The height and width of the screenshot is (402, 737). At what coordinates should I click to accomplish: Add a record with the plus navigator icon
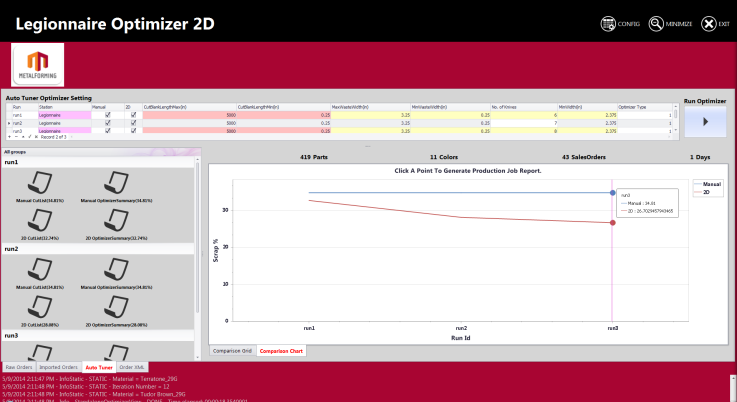click(9, 137)
